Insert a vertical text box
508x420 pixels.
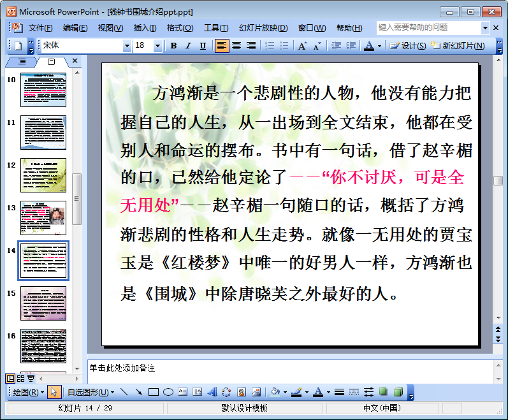point(198,392)
